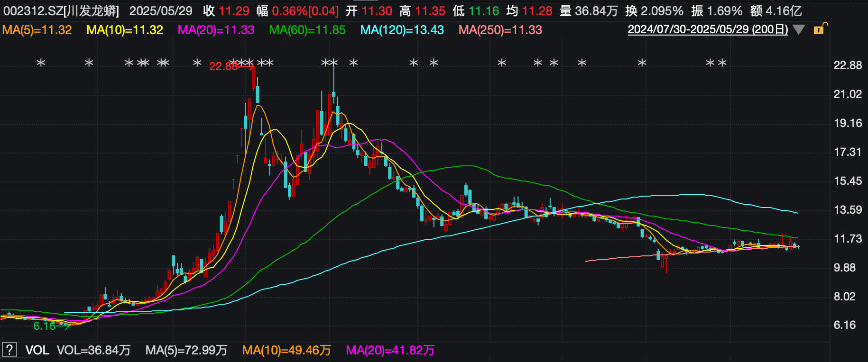This screenshot has height=362, width=868.
Task: Click the rightmost asterisk event marker
Action: (722, 63)
